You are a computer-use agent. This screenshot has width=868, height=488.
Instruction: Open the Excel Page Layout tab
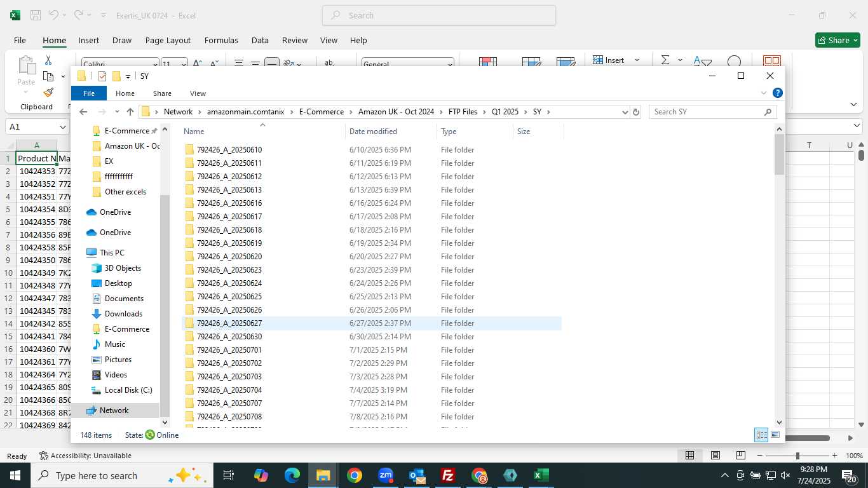tap(168, 40)
